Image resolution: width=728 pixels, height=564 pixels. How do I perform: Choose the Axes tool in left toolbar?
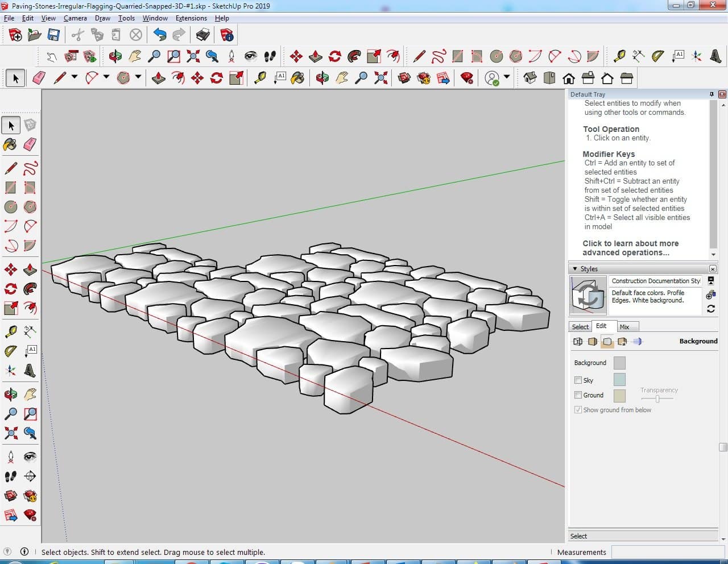click(10, 371)
